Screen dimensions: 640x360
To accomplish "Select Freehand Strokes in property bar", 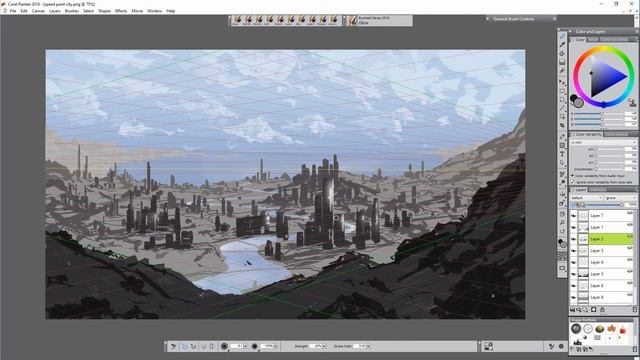I will click(x=184, y=346).
